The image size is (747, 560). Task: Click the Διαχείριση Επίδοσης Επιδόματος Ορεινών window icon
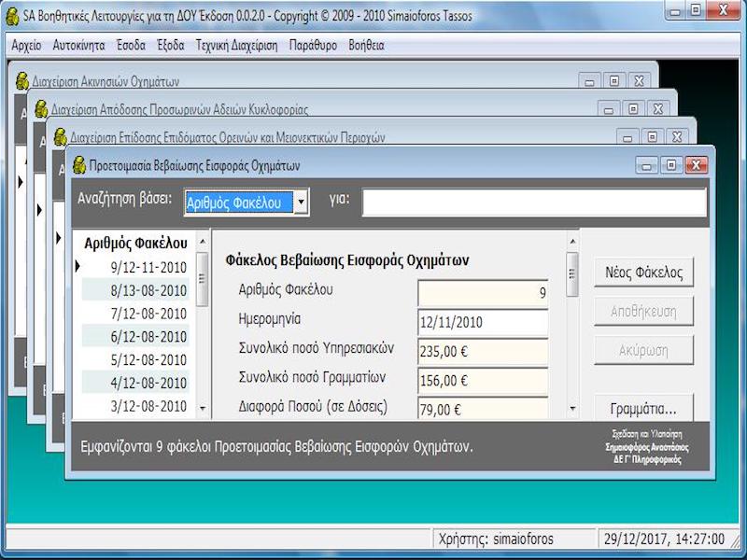click(x=60, y=137)
